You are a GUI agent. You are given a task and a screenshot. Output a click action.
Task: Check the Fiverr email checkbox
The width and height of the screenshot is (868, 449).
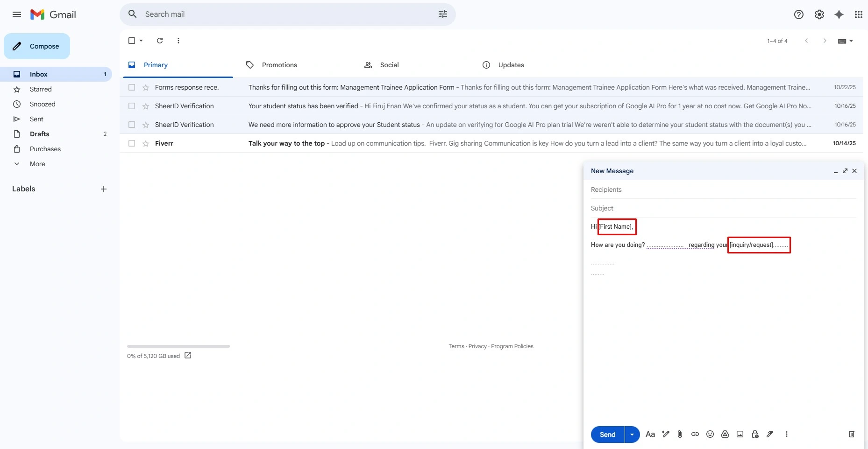132,143
